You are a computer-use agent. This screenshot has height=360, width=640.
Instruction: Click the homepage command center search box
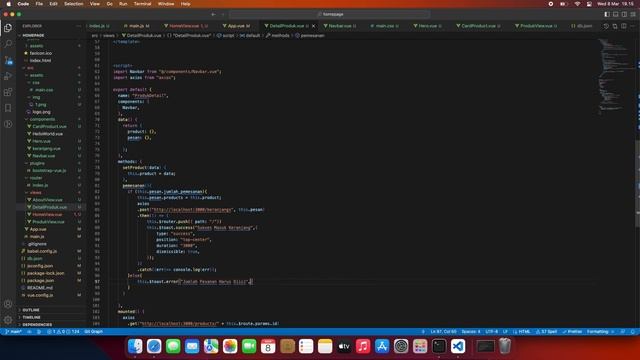click(330, 14)
